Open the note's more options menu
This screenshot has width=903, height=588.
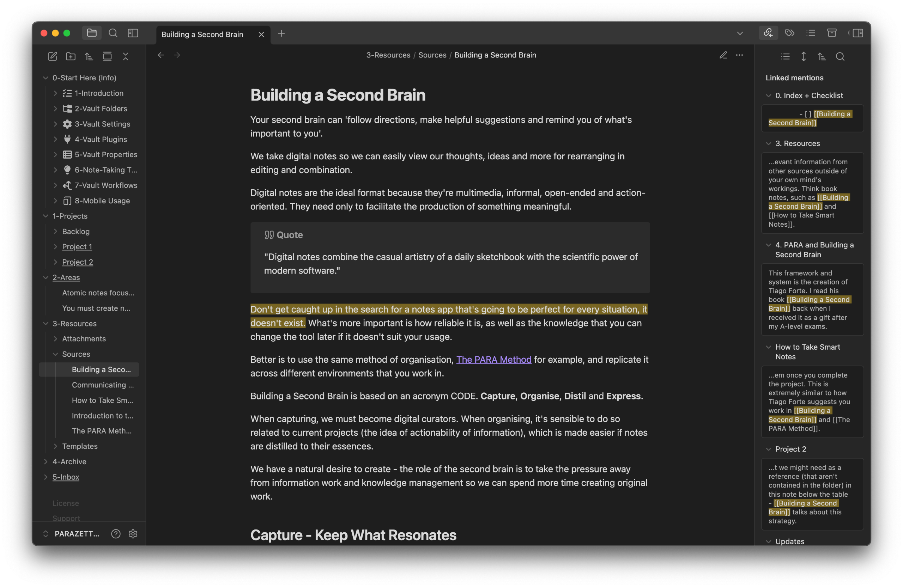click(x=739, y=55)
